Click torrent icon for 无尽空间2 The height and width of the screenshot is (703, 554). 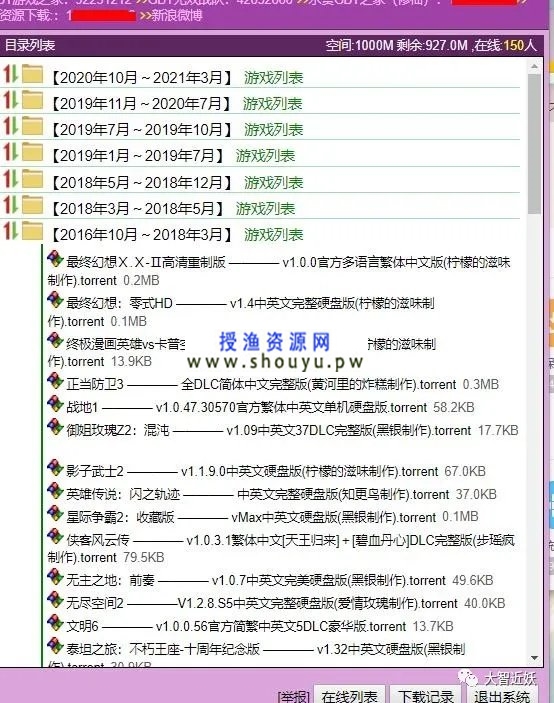[x=55, y=600]
